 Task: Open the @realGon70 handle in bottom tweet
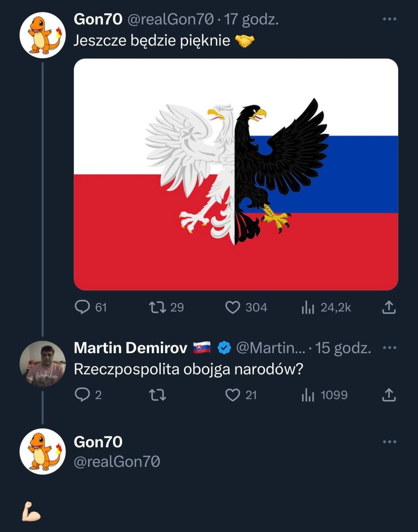(117, 462)
